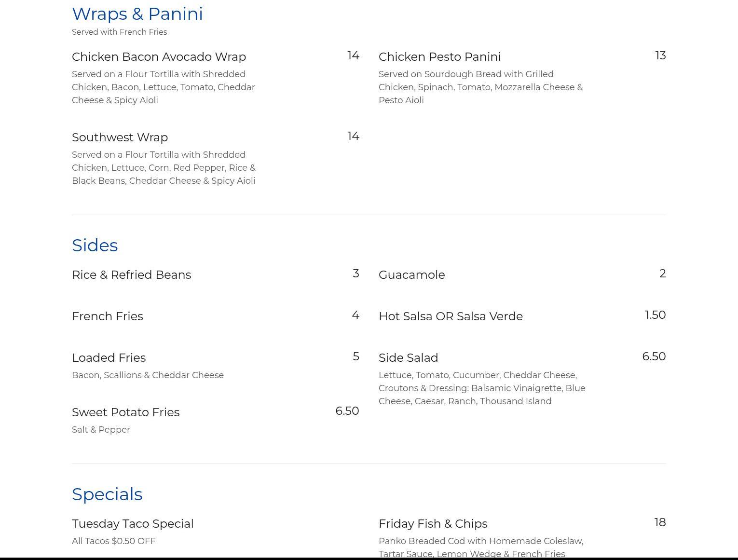Viewport: 738px width, 560px height.
Task: Click the Wraps & Panini section heading
Action: pyautogui.click(x=137, y=14)
